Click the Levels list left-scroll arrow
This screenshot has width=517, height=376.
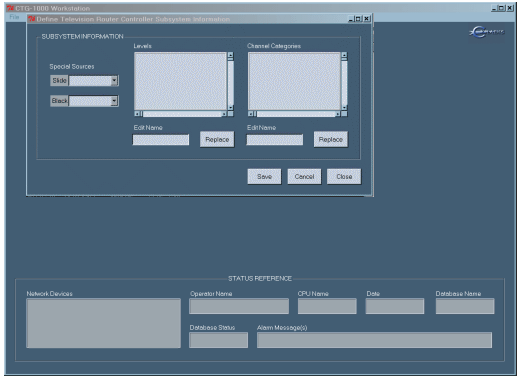[137, 114]
